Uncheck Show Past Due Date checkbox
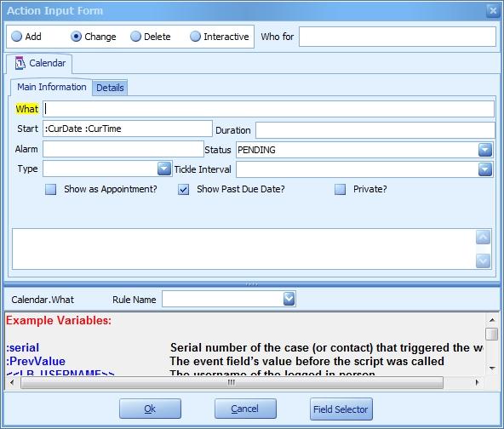 184,189
